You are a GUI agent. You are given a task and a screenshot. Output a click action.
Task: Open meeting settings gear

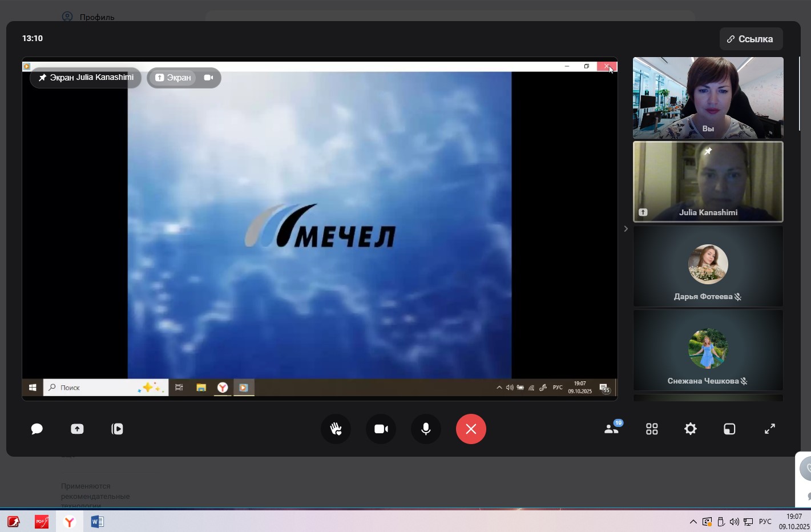[x=691, y=429]
